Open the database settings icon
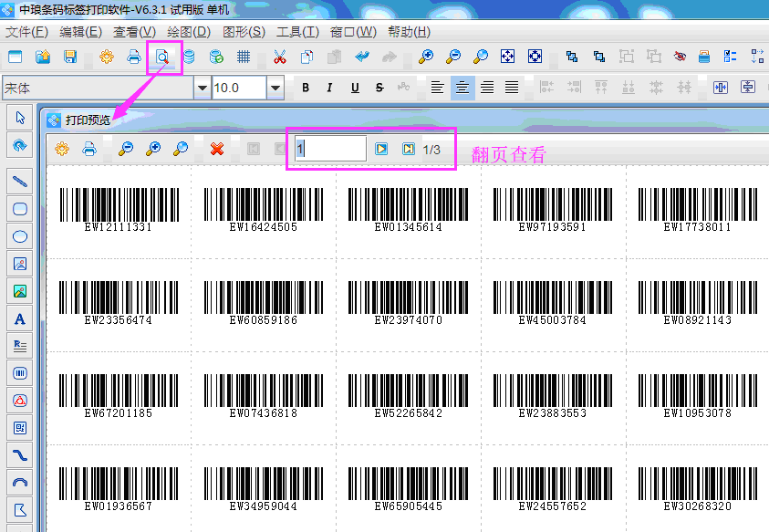 click(189, 57)
